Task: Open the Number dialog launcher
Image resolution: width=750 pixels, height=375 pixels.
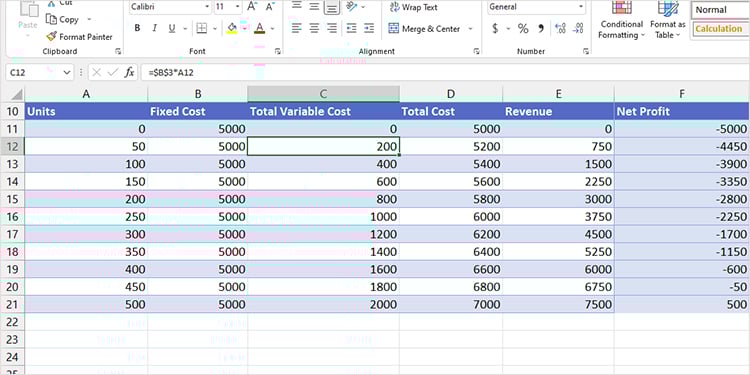Action: (x=586, y=51)
